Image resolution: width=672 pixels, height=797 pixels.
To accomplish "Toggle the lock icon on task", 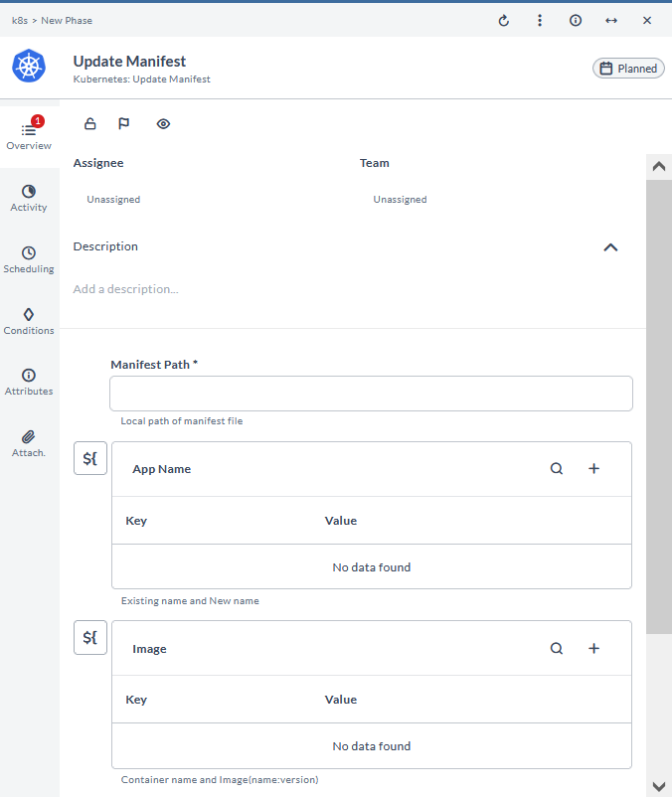I will tap(90, 124).
